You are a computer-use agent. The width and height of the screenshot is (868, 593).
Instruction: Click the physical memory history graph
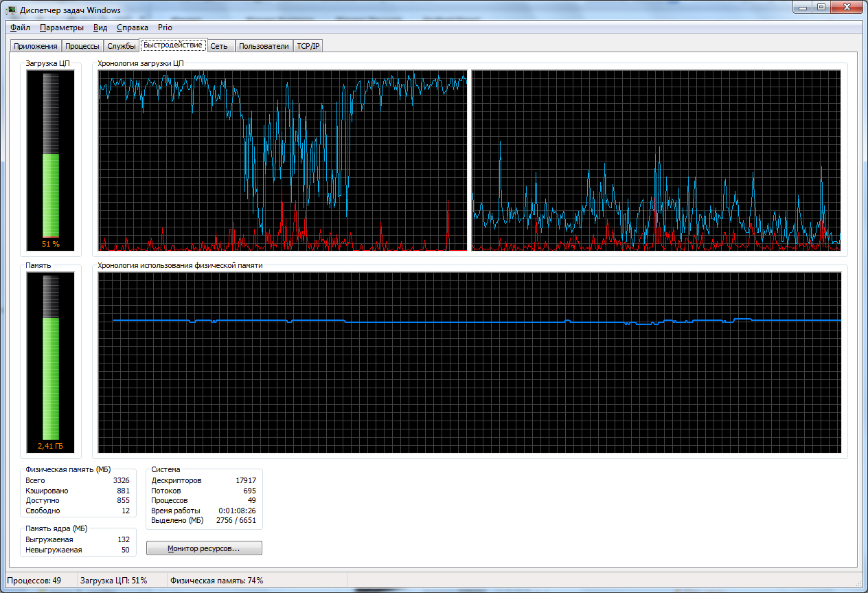click(x=470, y=362)
